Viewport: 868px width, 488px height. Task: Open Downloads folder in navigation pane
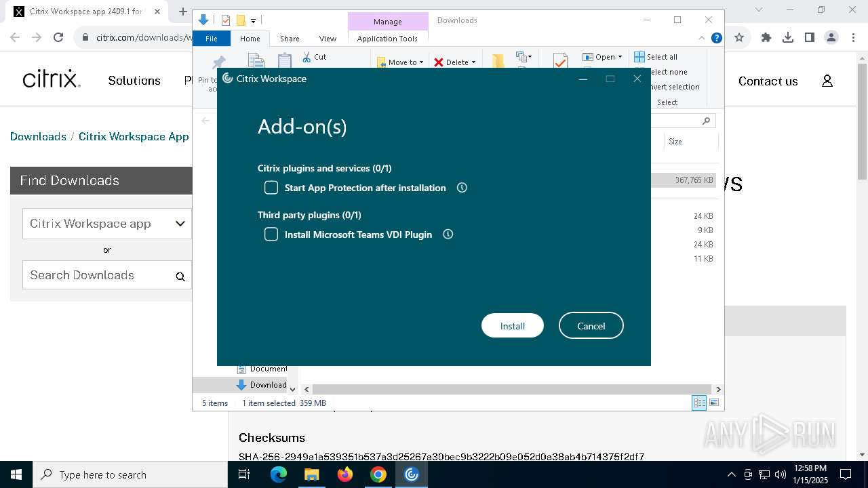(x=261, y=385)
